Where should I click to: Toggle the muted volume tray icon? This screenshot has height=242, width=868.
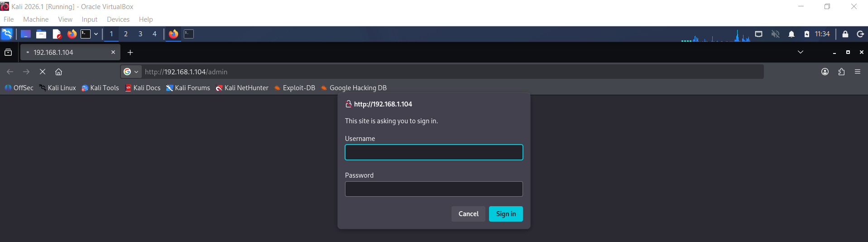click(775, 34)
